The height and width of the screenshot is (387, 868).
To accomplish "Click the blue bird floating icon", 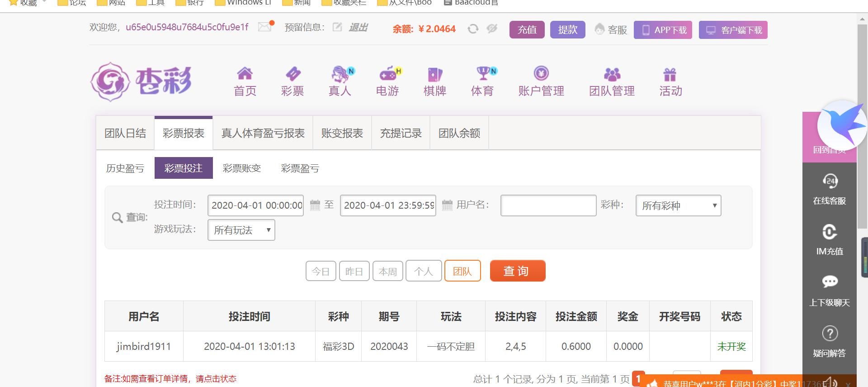I will (x=842, y=125).
